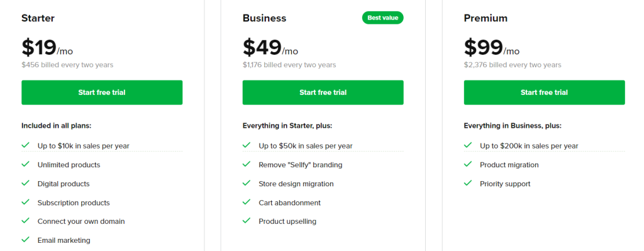Click the Best value badge
Viewport: 644px width, 251px height.
pos(383,18)
